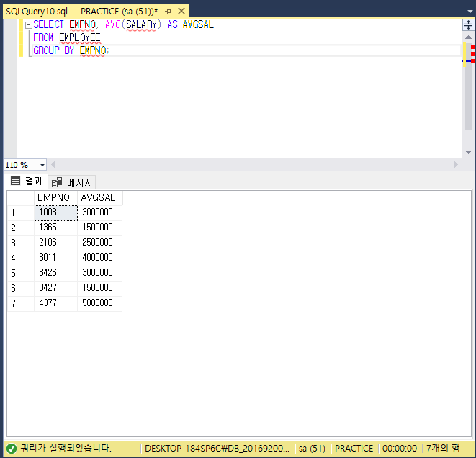This screenshot has height=458, width=476.
Task: Select cell 4377 in results grid
Action: [56, 304]
